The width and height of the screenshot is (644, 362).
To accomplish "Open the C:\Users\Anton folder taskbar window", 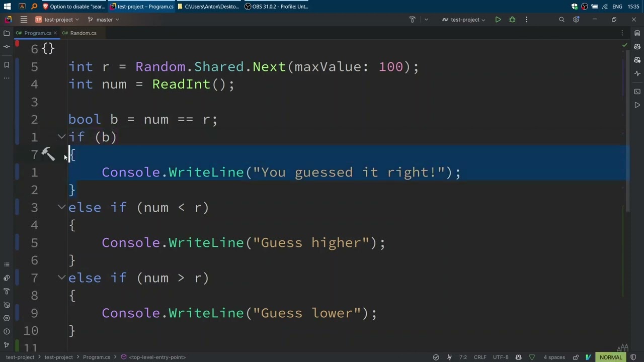I will coord(208,7).
